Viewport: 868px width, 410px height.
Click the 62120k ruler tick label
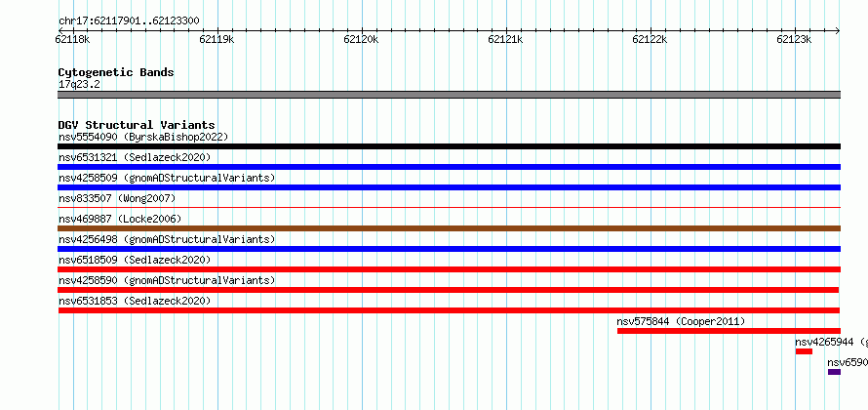click(362, 39)
